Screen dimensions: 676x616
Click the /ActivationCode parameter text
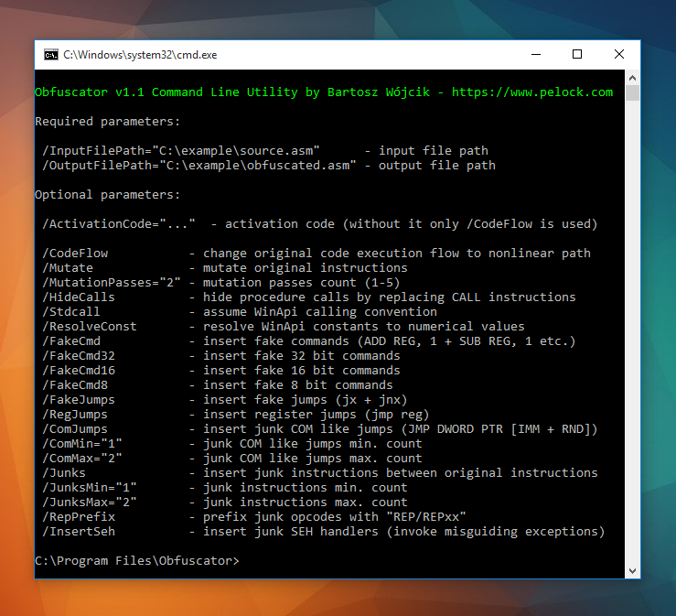pyautogui.click(x=119, y=224)
